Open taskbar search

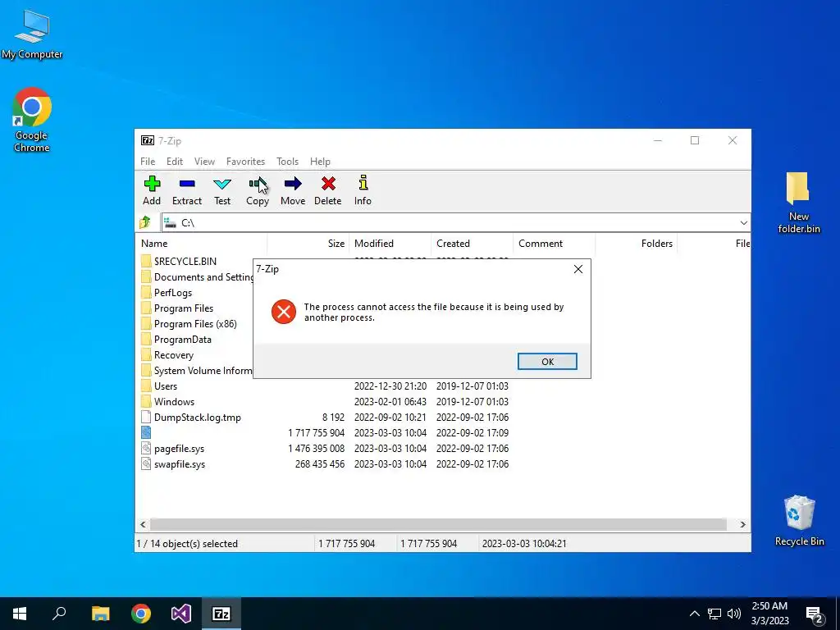[59, 614]
